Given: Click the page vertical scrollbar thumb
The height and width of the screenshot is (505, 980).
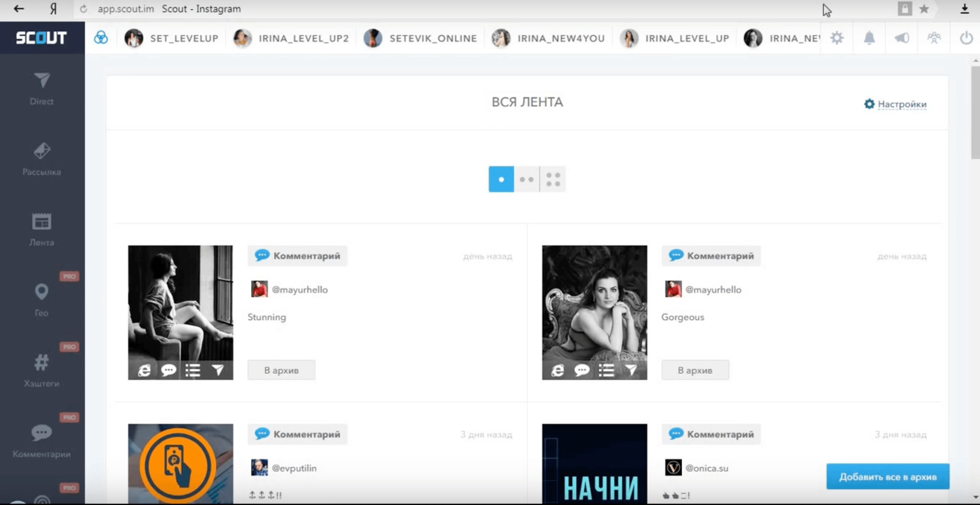Looking at the screenshot, I should [976, 113].
